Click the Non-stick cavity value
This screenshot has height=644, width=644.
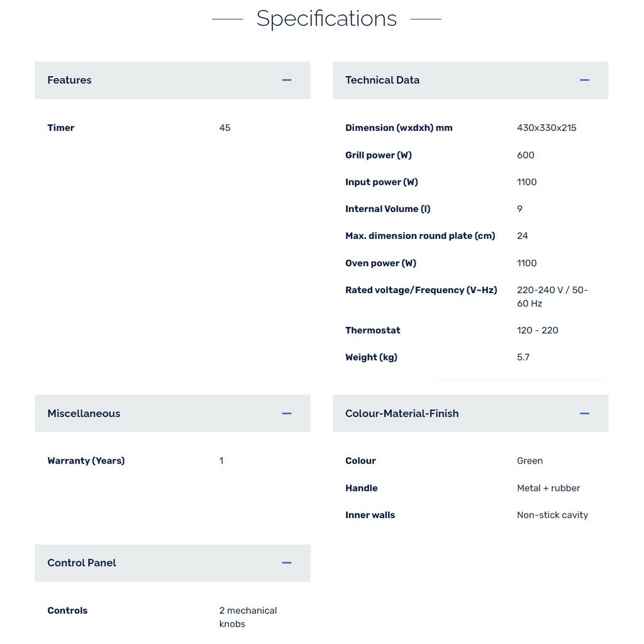pos(552,515)
